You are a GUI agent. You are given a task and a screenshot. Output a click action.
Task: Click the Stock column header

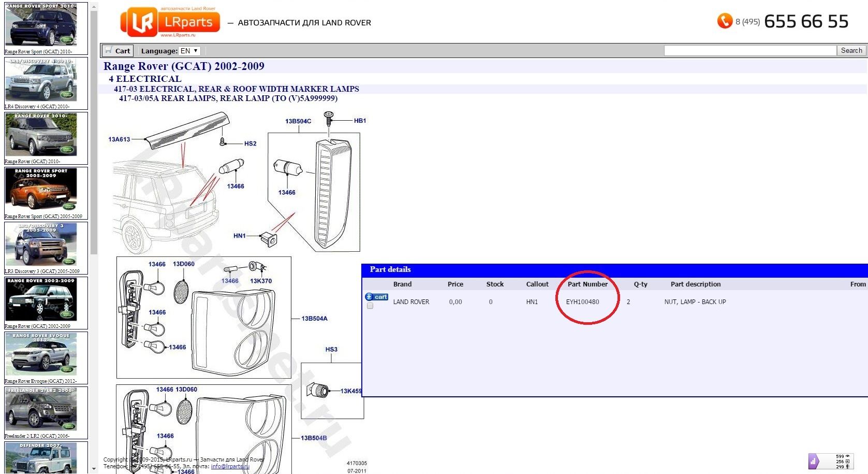click(495, 284)
